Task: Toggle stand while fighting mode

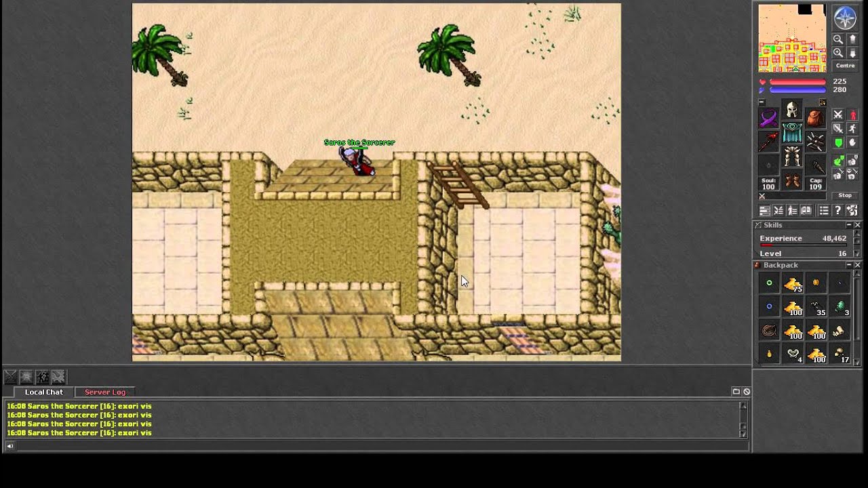Action: 852,115
